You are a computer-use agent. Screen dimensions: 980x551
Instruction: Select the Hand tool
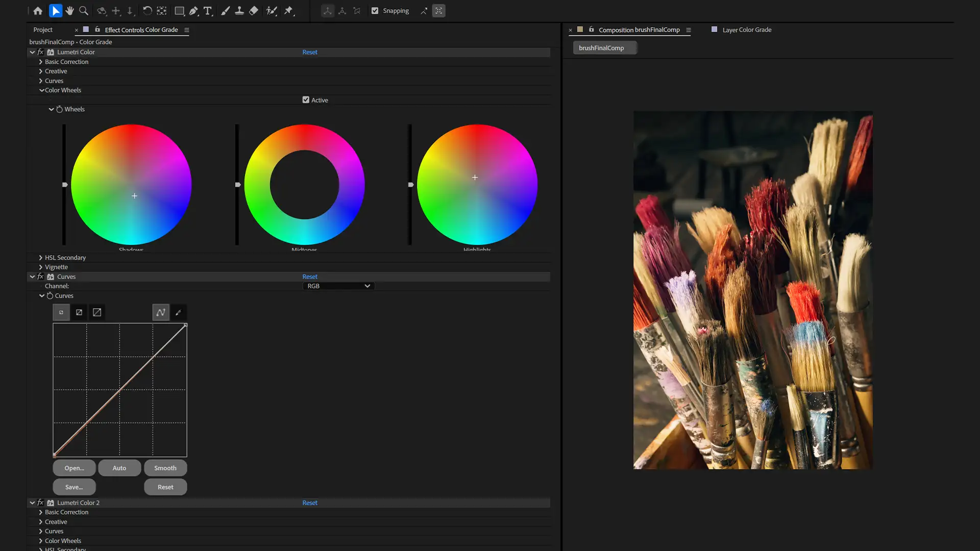pos(69,11)
